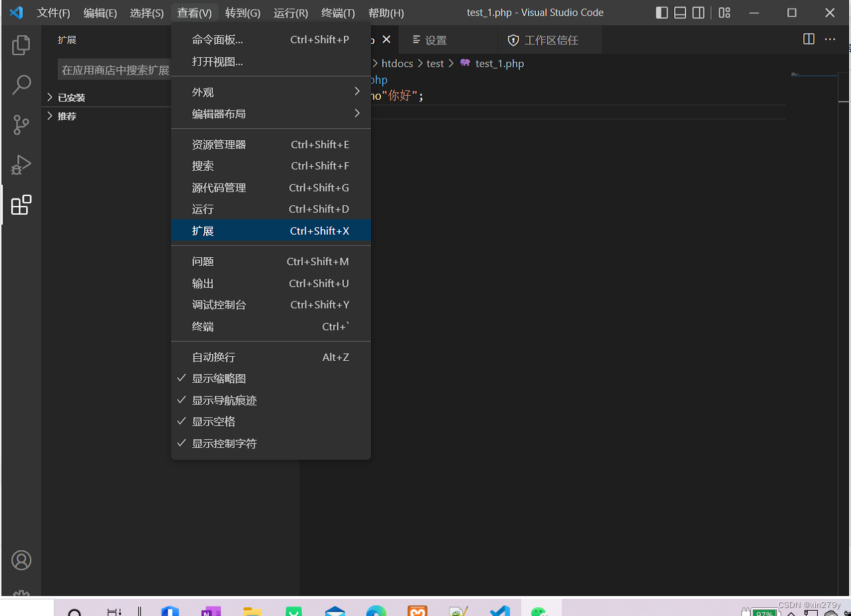Select the Extensions blocks icon in activity bar

(x=21, y=205)
